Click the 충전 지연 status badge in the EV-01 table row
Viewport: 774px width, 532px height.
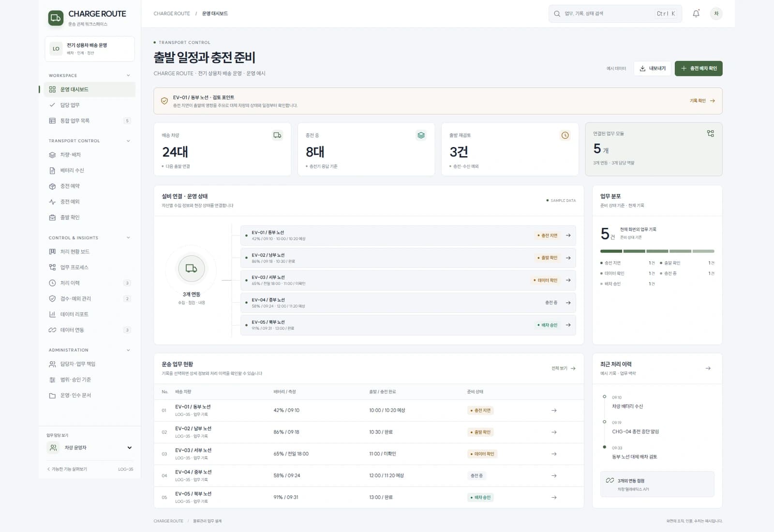[480, 411]
